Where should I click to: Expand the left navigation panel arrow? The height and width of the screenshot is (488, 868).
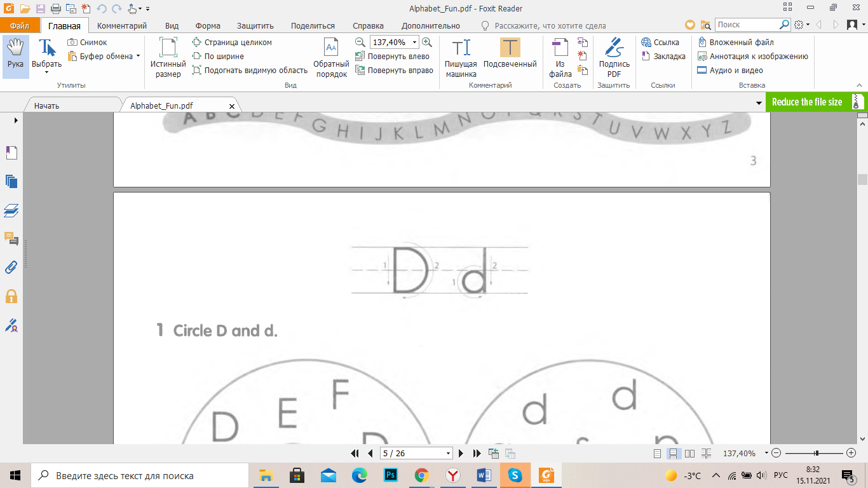click(x=16, y=119)
